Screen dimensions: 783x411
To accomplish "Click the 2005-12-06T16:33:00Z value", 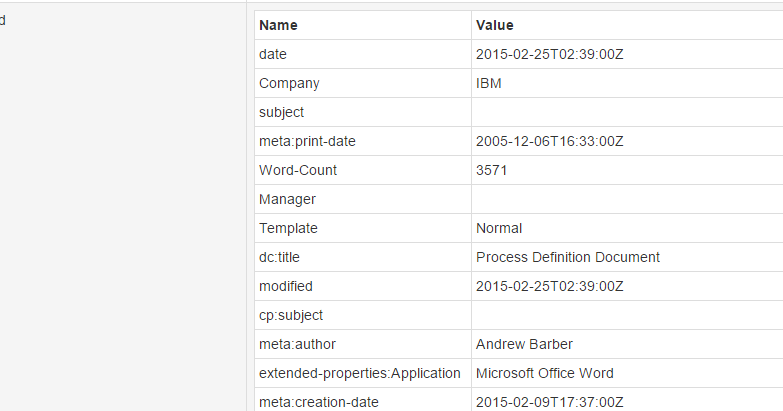I will (549, 142).
